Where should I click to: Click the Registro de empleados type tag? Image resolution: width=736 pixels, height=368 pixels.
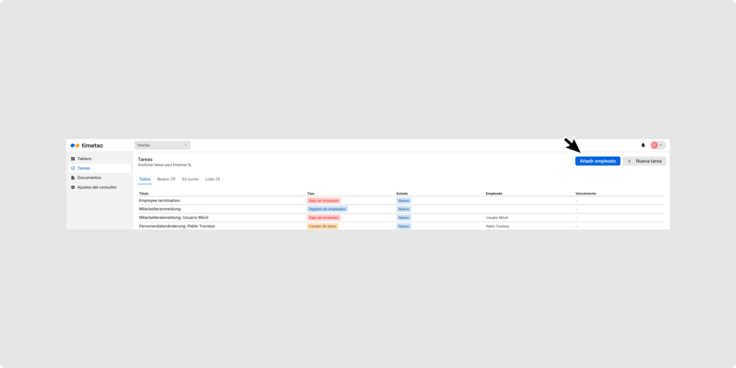point(327,209)
